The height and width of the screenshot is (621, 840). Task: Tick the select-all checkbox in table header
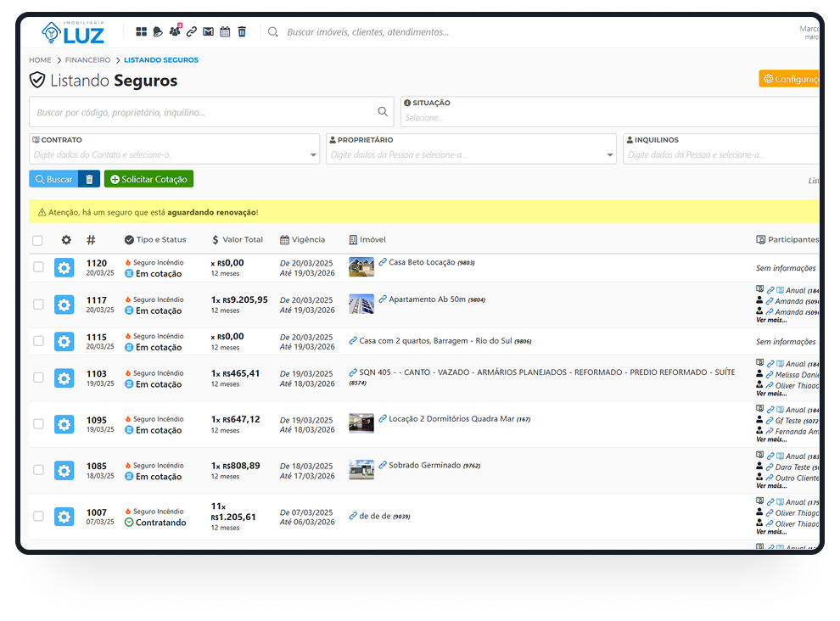[x=37, y=240]
